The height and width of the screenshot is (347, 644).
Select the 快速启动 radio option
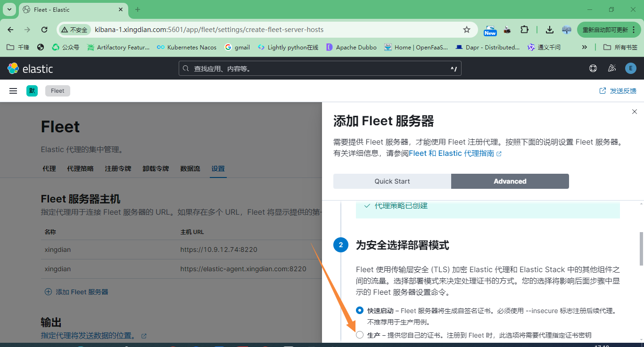coord(360,310)
